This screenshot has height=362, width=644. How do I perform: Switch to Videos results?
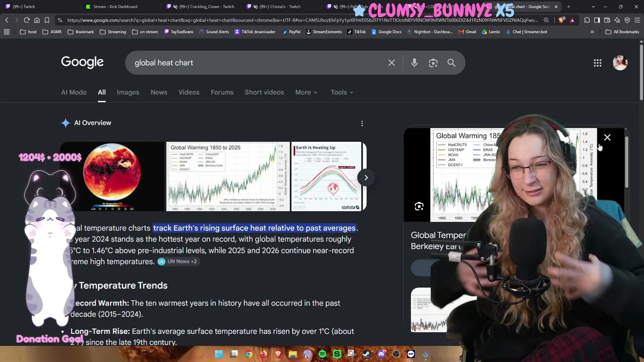(x=189, y=93)
